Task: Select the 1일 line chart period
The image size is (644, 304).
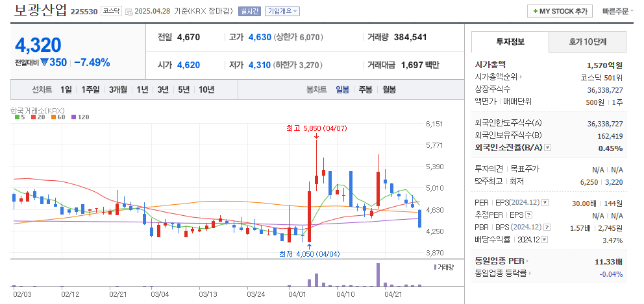Action: point(66,90)
